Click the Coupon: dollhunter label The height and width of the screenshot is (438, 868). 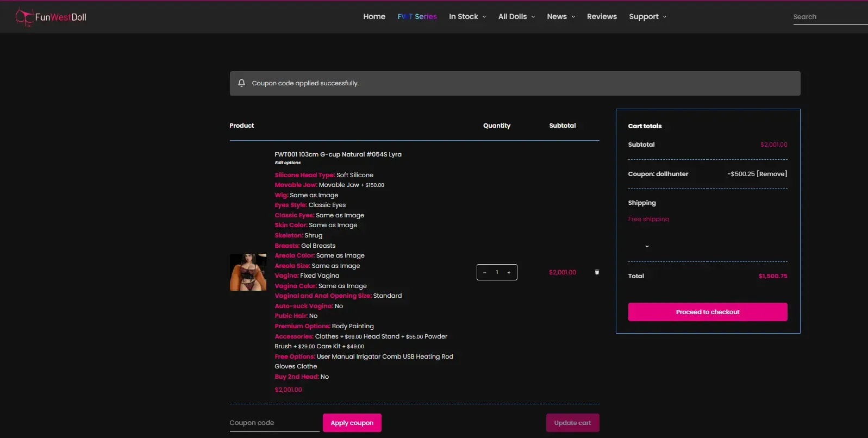658,174
